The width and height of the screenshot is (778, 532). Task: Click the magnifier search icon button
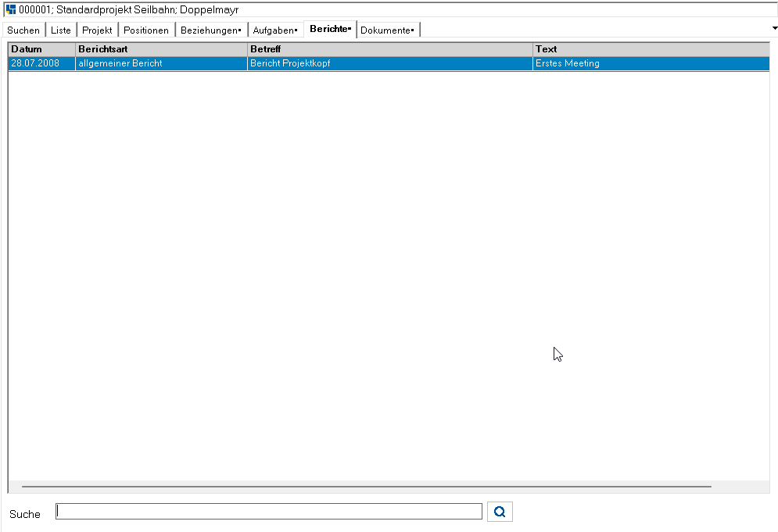coord(500,512)
